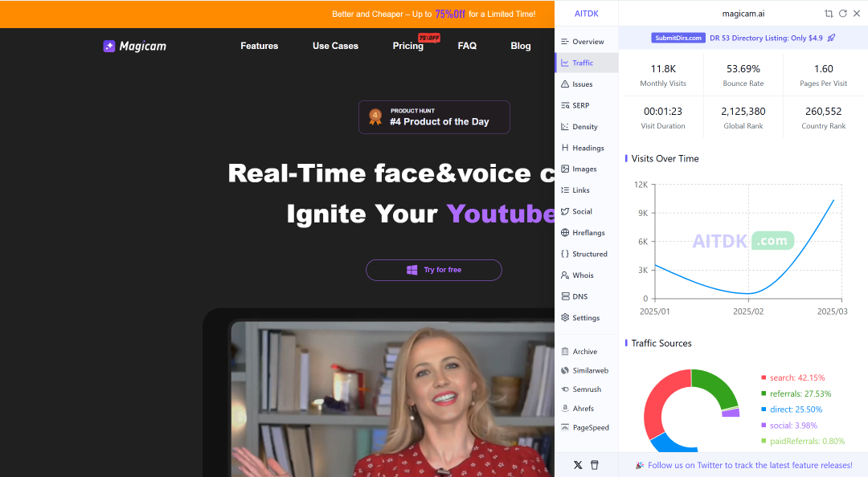Click the cup icon beside the X icon
868x477 pixels.
[x=595, y=465]
